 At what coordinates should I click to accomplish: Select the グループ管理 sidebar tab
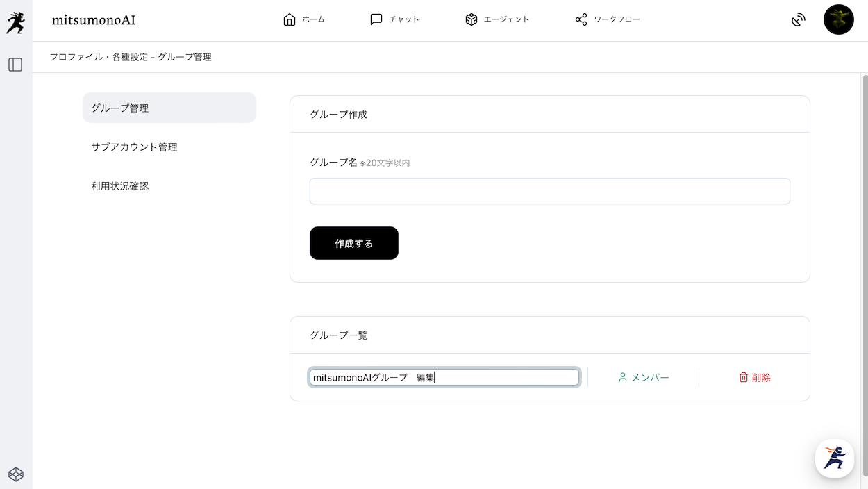[x=169, y=108]
